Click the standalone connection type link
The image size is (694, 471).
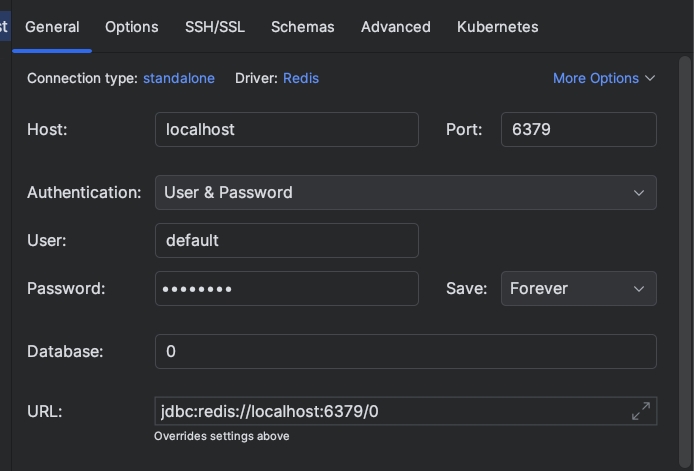178,78
